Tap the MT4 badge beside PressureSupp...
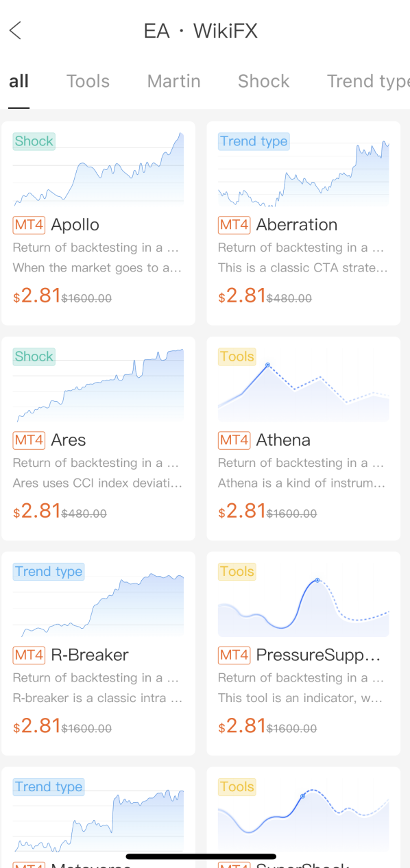 (x=234, y=655)
